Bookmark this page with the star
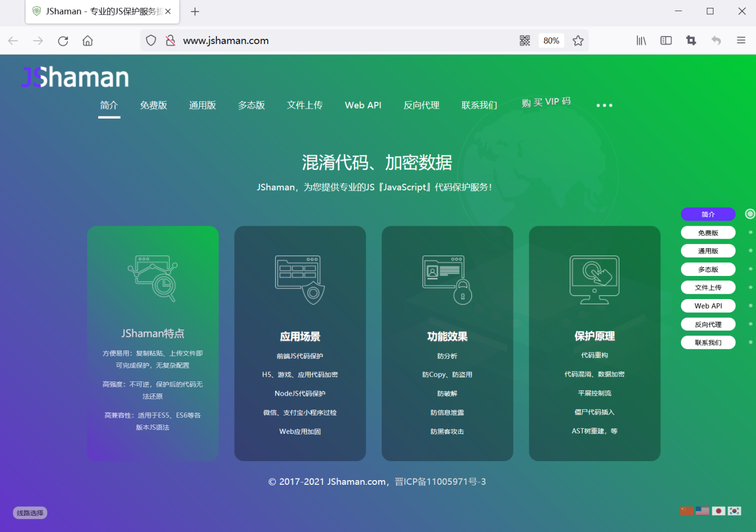 [x=578, y=40]
